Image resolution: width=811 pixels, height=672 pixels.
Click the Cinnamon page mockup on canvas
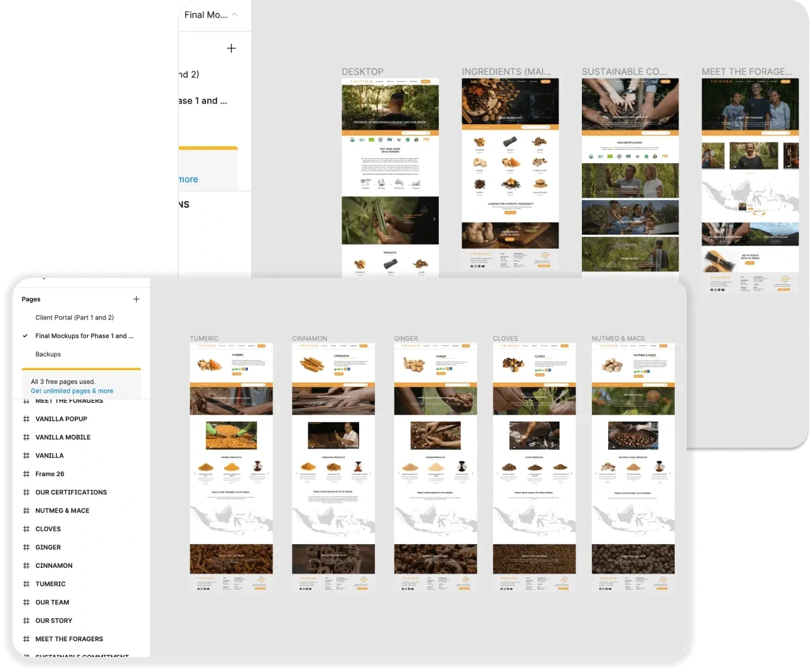[333, 467]
